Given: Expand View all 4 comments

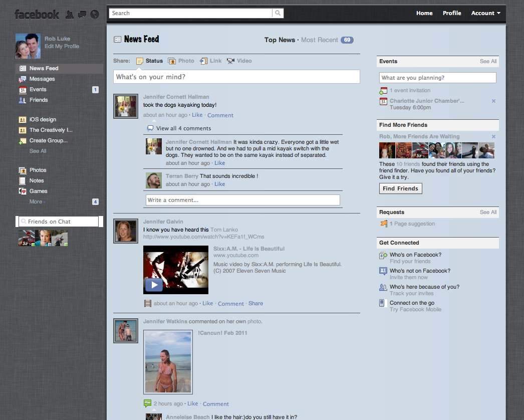Looking at the screenshot, I should [183, 128].
